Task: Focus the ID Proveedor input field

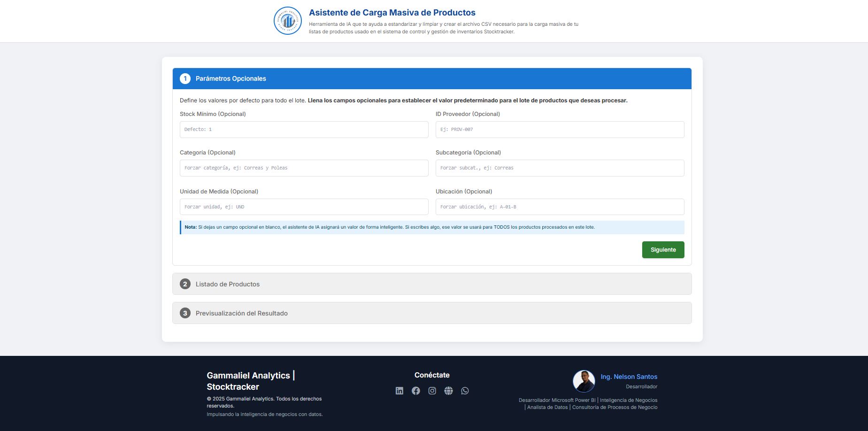Action: click(x=560, y=130)
